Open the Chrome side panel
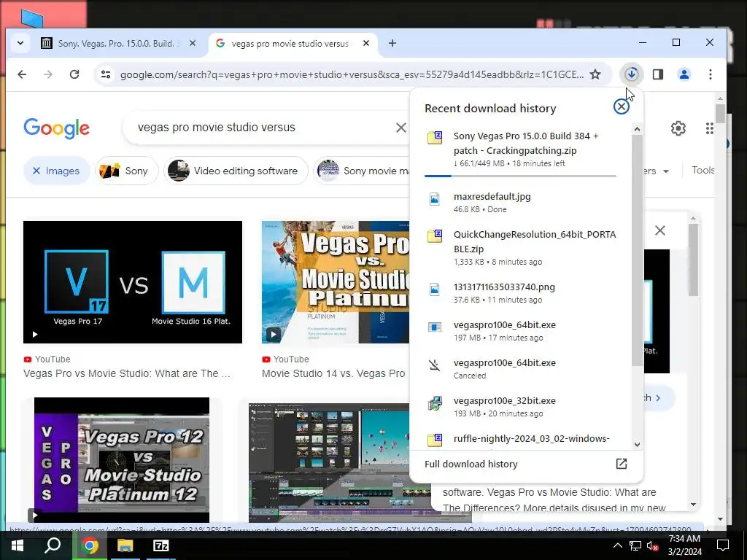747x560 pixels. coord(658,74)
